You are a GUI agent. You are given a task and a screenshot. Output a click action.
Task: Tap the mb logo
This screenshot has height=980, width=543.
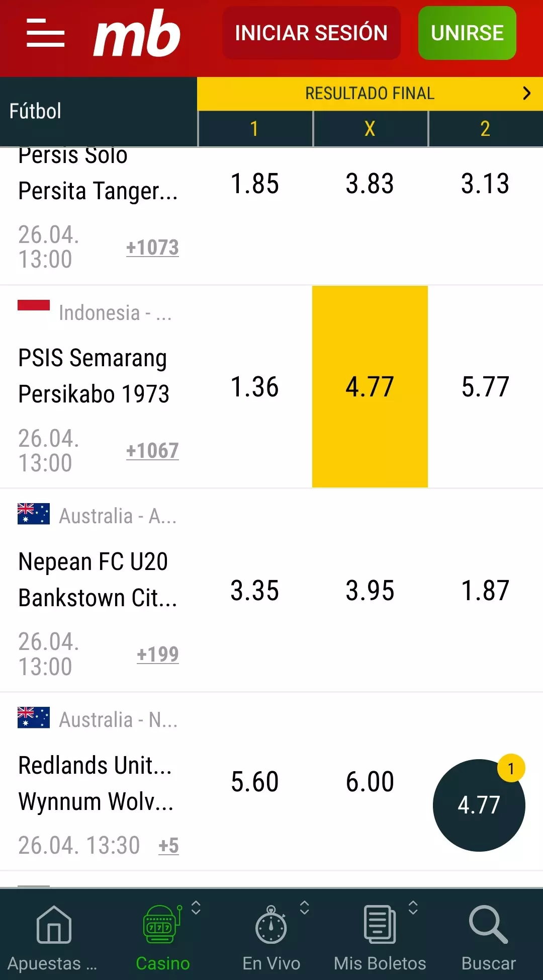tap(137, 33)
